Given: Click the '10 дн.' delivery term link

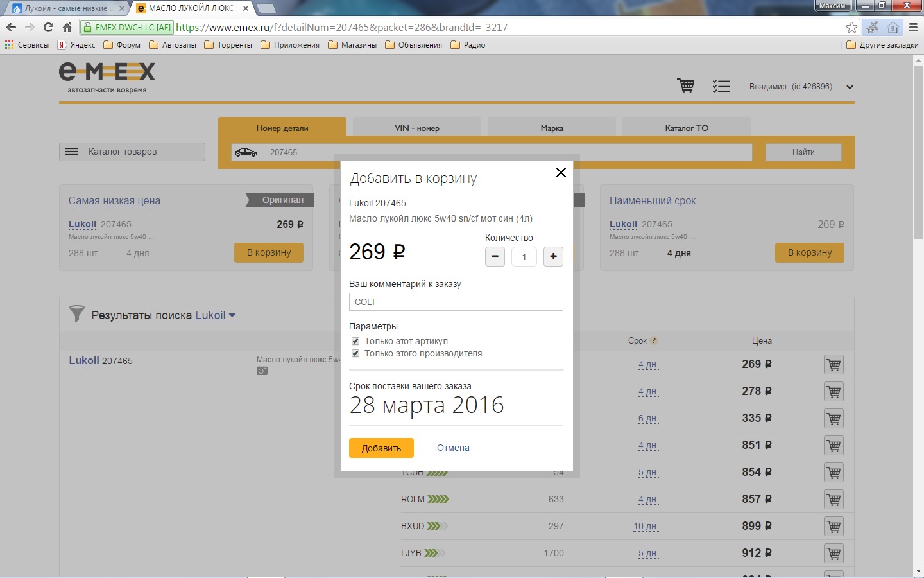Looking at the screenshot, I should pos(646,527).
